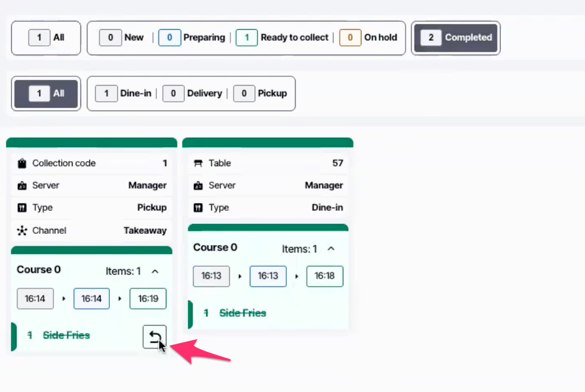The image size is (585, 392).
Task: Filter orders by New status
Action: tap(122, 38)
